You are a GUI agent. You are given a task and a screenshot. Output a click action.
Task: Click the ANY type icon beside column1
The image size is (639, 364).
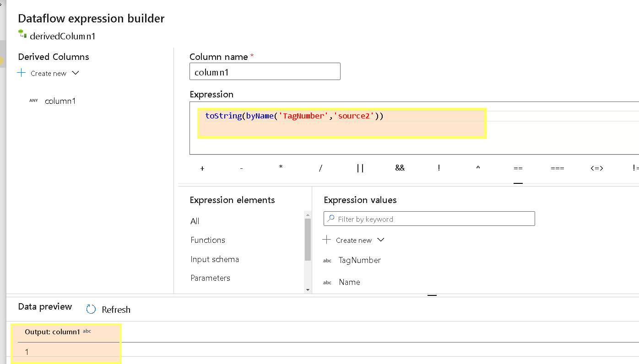pos(33,101)
